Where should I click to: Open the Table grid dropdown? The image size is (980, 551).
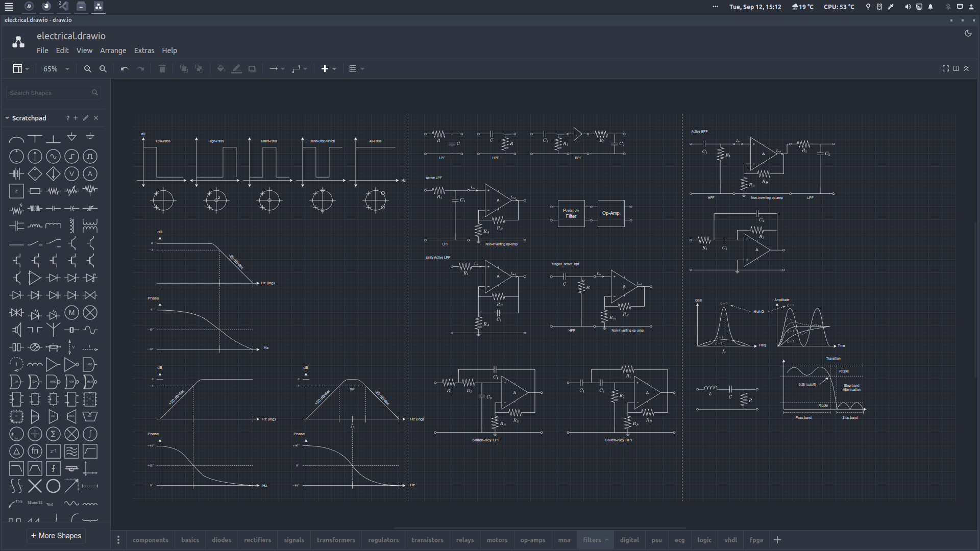pos(357,69)
